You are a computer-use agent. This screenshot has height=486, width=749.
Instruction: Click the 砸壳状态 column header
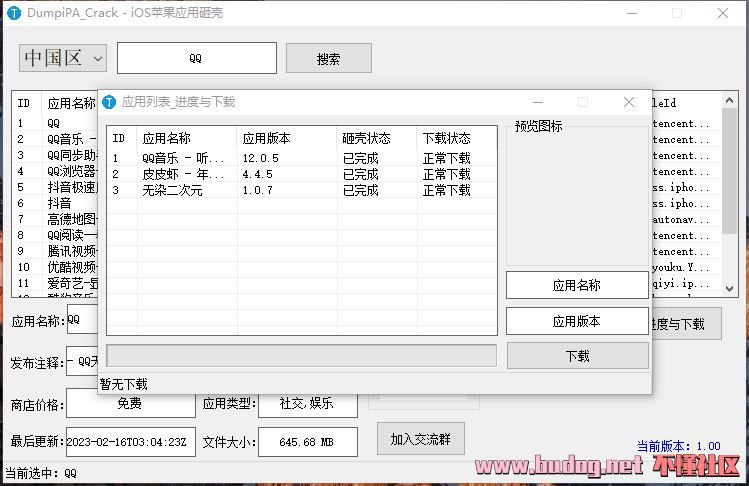point(376,138)
